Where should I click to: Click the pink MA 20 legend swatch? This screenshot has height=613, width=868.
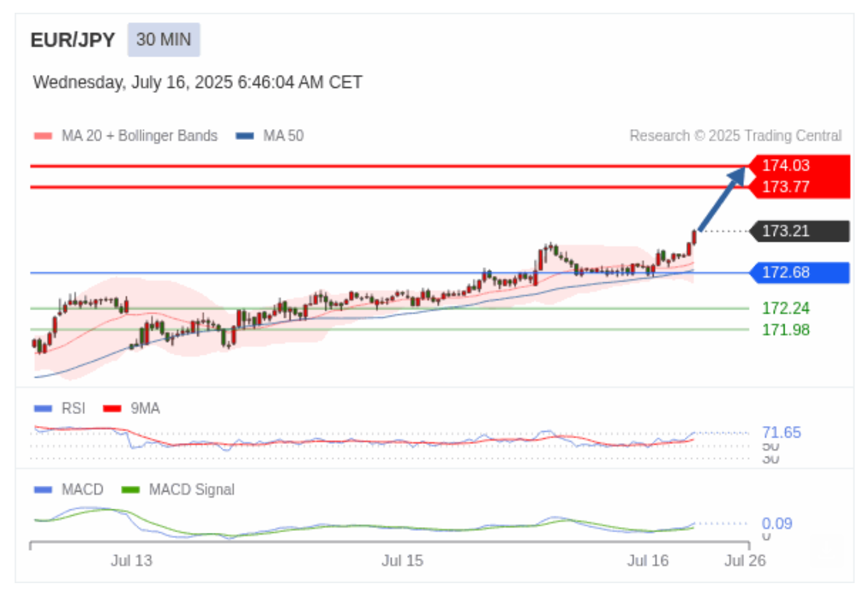tap(43, 135)
